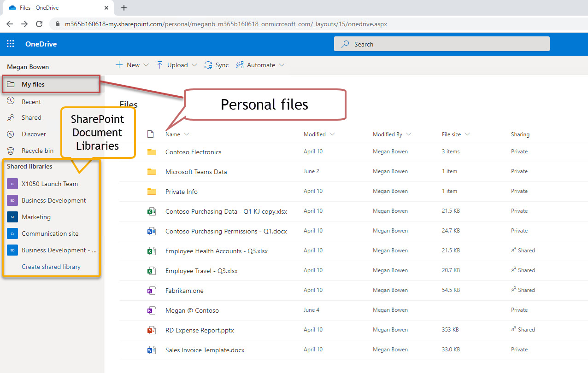The height and width of the screenshot is (373, 588).
Task: Open the X1050 Launch Team shared library
Action: click(x=50, y=184)
